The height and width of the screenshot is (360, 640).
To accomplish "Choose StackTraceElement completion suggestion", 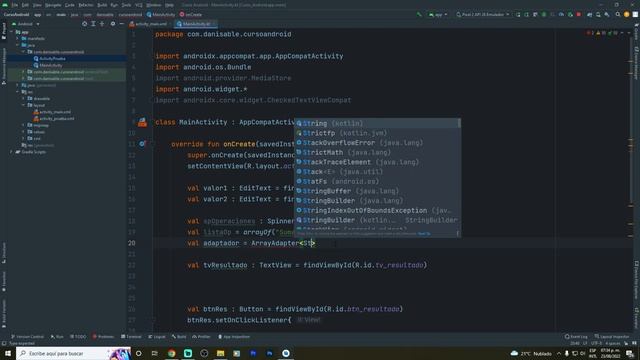I will [377, 162].
